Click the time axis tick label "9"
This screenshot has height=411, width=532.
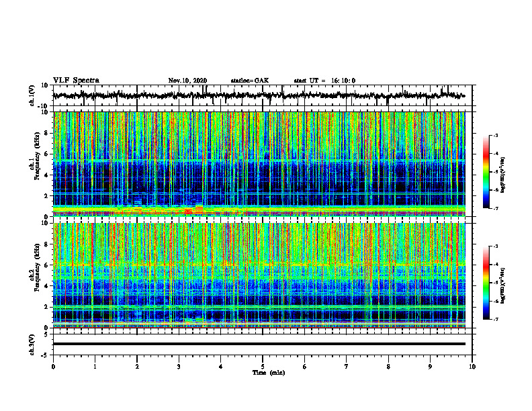(430, 367)
